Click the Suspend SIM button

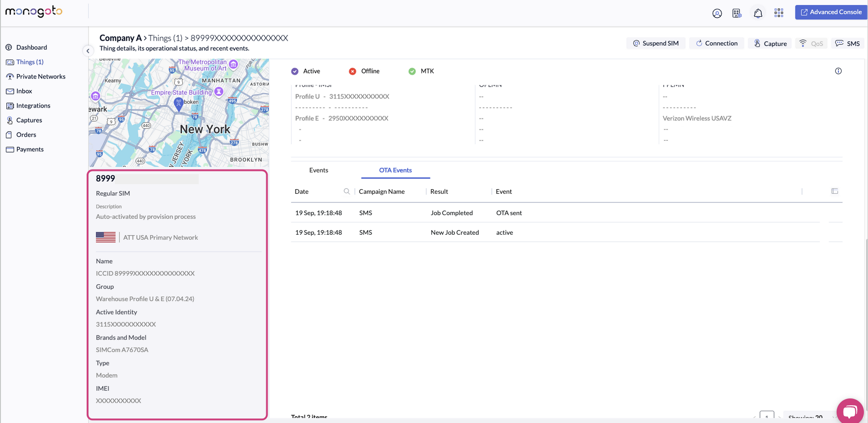(x=656, y=43)
